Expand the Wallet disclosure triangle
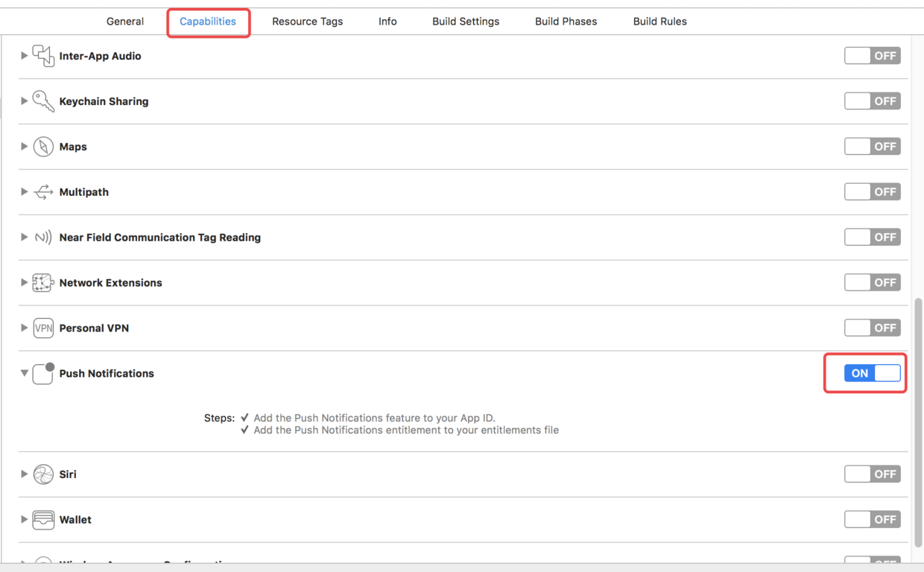The height and width of the screenshot is (572, 924). tap(24, 520)
